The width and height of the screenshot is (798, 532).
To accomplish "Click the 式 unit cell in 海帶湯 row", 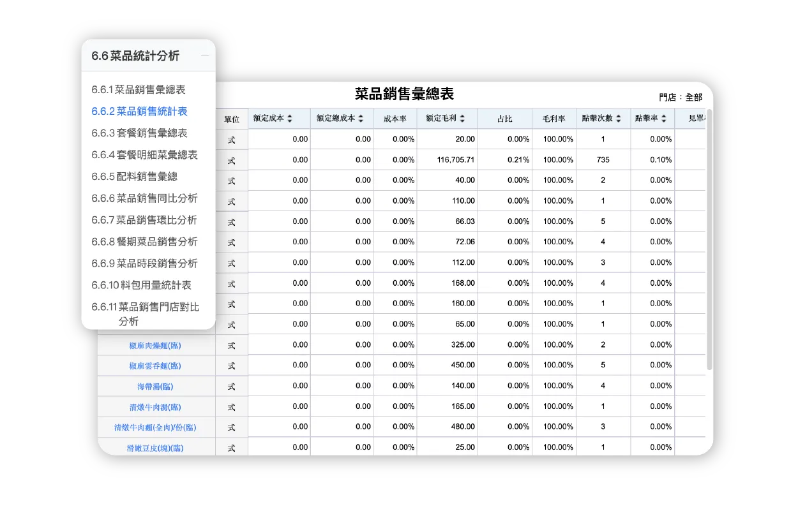I will pos(232,387).
